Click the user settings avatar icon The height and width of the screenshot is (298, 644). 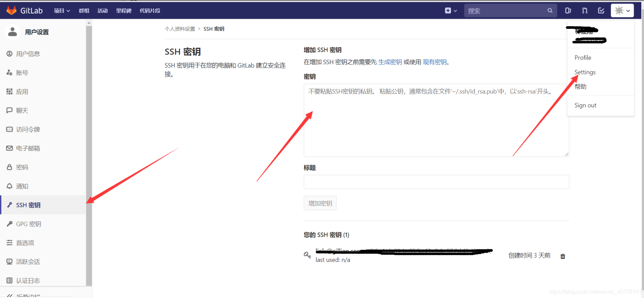(x=13, y=32)
